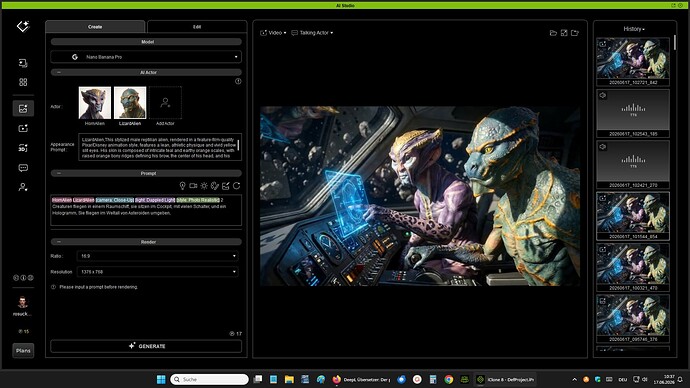This screenshot has height=388, width=690.
Task: Click the Appearance Prompt scrollbar
Action: point(239,145)
